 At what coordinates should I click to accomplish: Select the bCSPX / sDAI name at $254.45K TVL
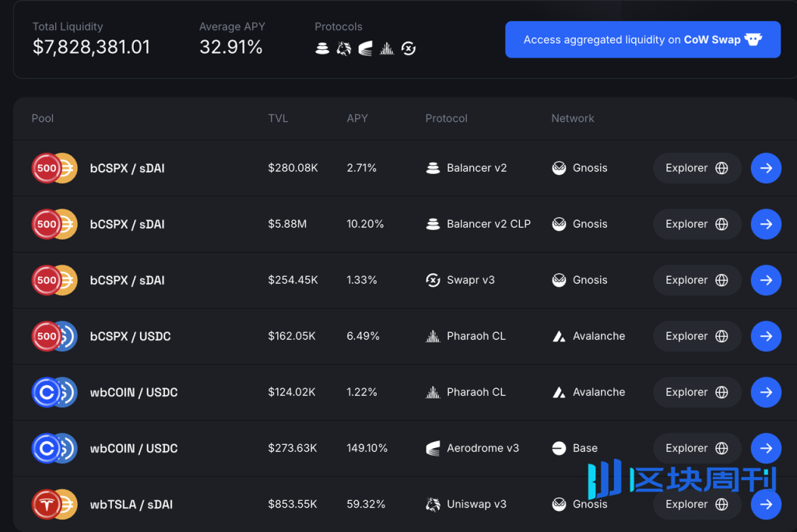coord(127,281)
